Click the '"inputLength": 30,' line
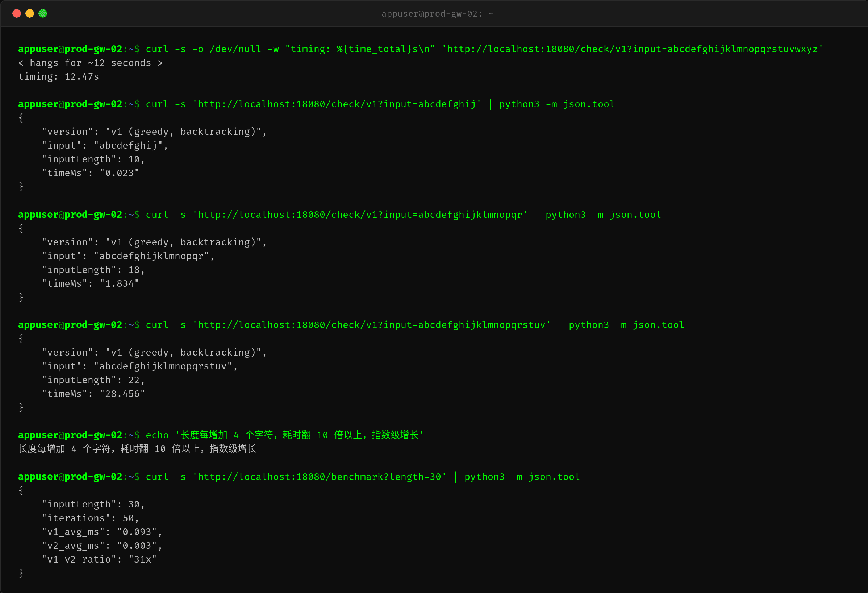The height and width of the screenshot is (593, 868). coord(93,505)
